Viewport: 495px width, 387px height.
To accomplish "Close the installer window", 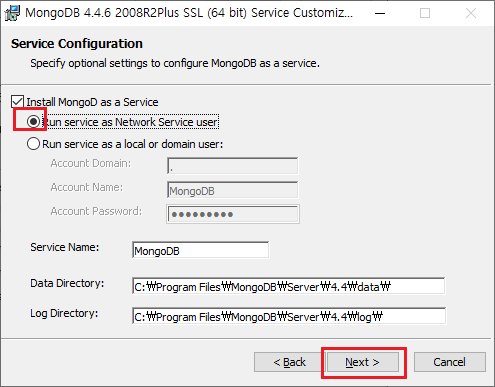I will tap(471, 13).
